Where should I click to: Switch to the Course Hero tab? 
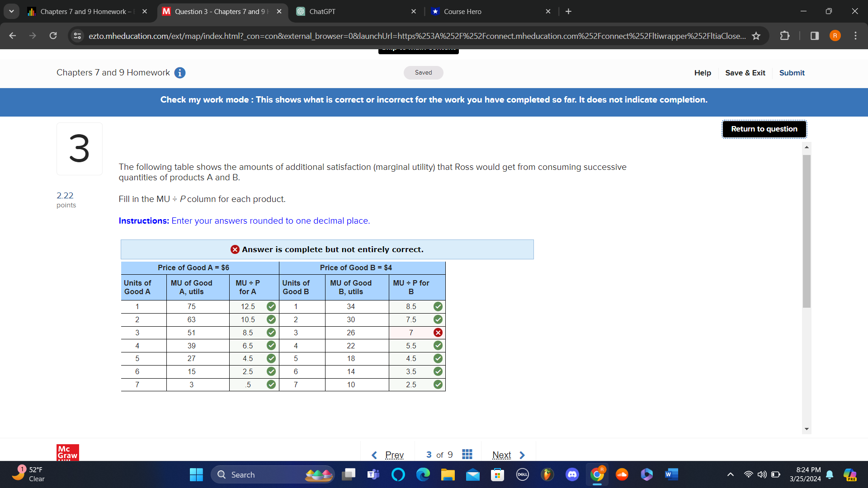point(462,11)
